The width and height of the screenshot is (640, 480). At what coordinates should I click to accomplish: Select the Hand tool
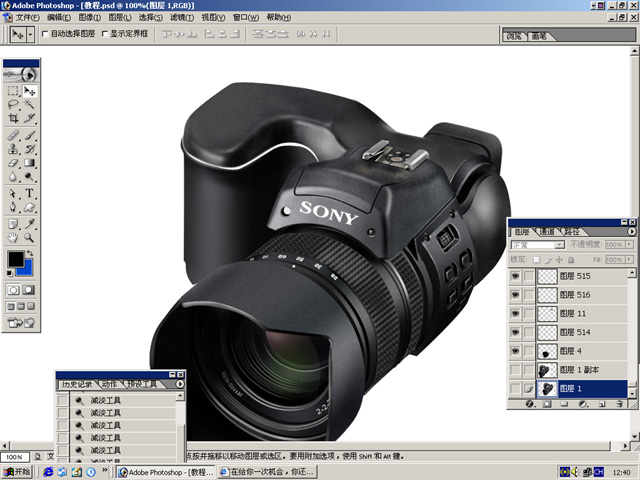(13, 238)
